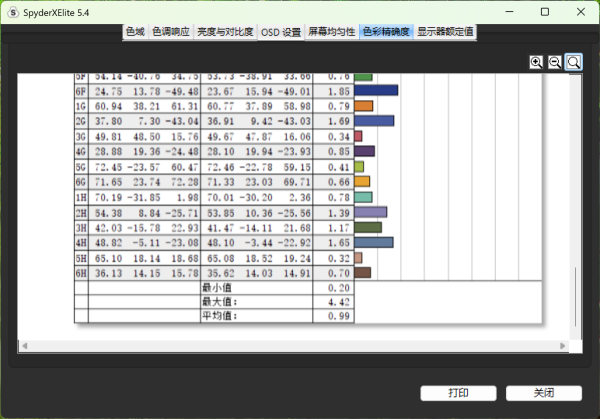The image size is (600, 419).
Task: Click the purple bar for row 4G
Action: (364, 151)
